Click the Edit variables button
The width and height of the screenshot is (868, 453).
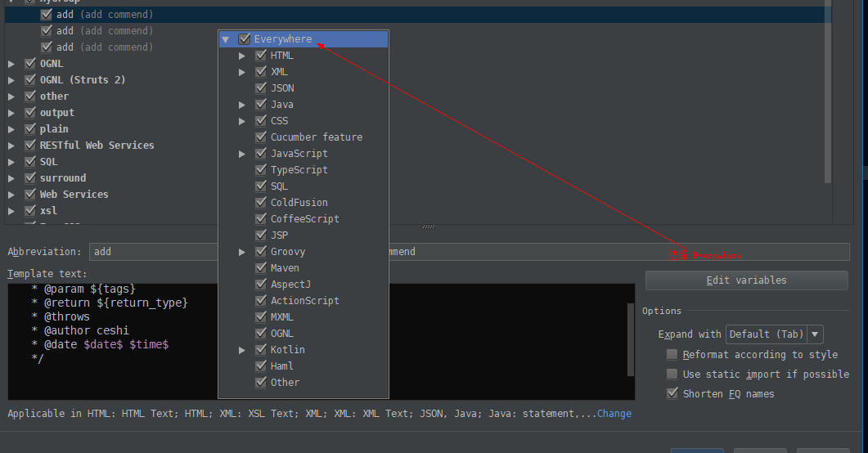(x=746, y=280)
